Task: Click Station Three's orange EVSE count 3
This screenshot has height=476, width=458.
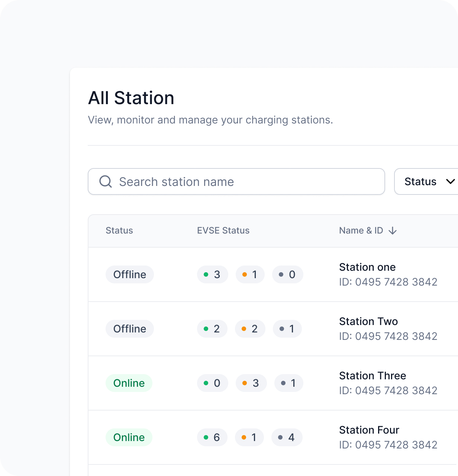Action: tap(251, 383)
